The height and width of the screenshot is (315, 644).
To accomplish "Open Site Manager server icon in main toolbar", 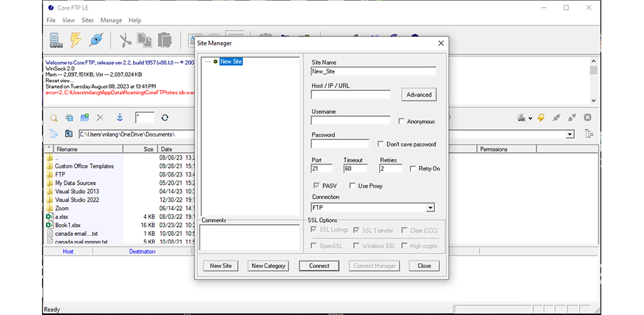I will pos(56,40).
